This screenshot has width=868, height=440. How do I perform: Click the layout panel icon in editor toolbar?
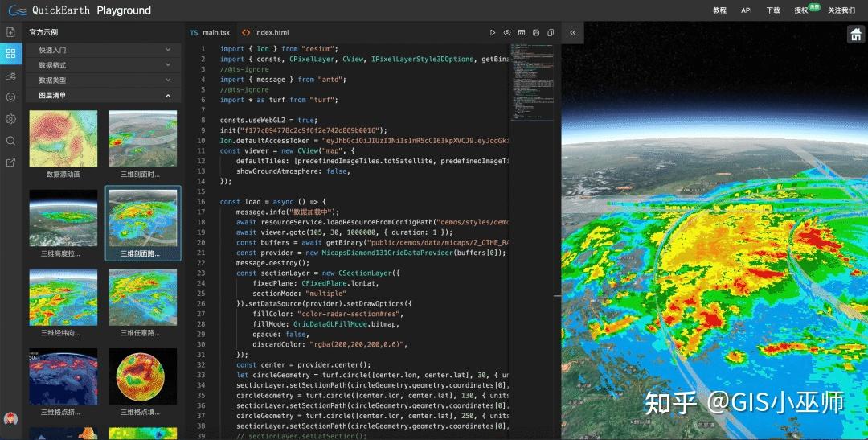click(x=522, y=33)
